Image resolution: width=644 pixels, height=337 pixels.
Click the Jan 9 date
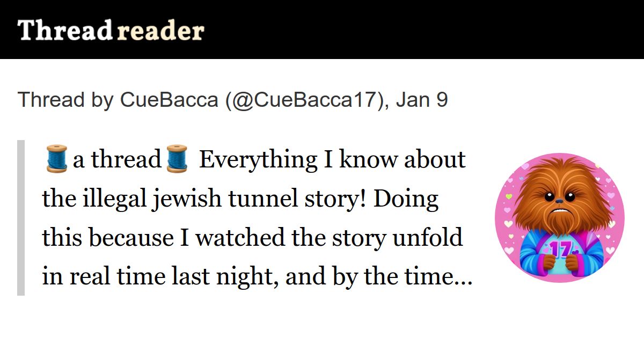[x=421, y=100]
